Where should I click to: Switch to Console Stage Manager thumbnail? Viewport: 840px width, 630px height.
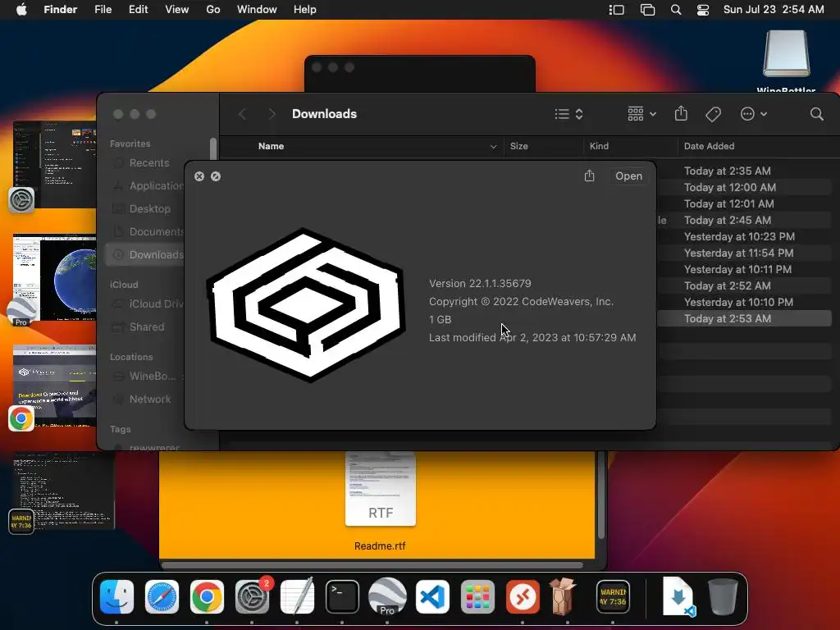(x=64, y=491)
